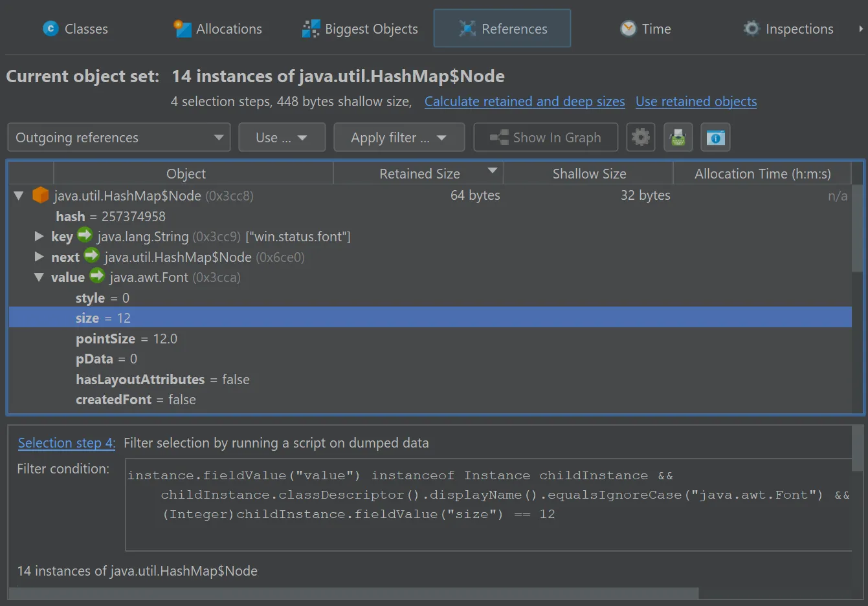Click the blue info window icon
The image size is (868, 606).
[x=715, y=138]
